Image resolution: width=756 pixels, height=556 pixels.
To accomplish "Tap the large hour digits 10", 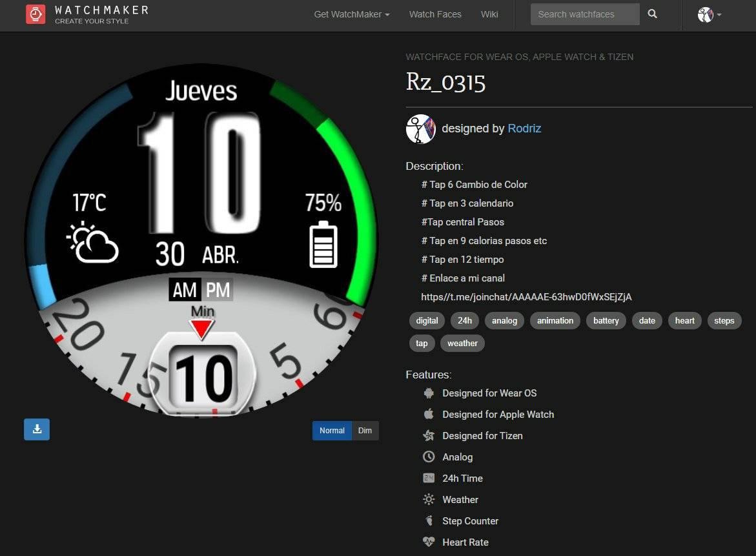I will click(x=200, y=174).
